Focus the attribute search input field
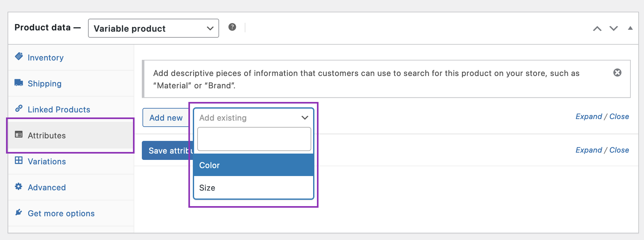Screen dimensions: 644x240 tap(254, 139)
